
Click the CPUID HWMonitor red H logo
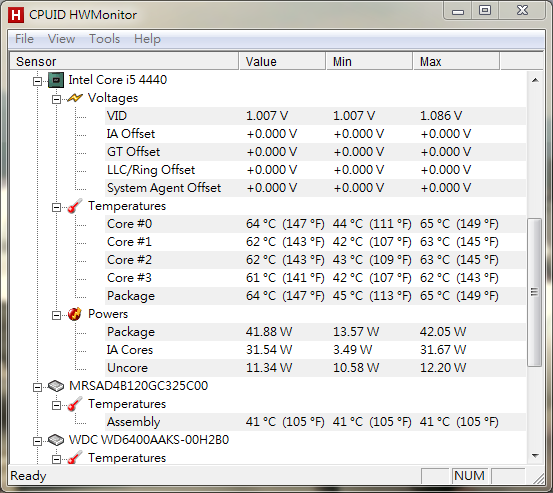[16, 15]
